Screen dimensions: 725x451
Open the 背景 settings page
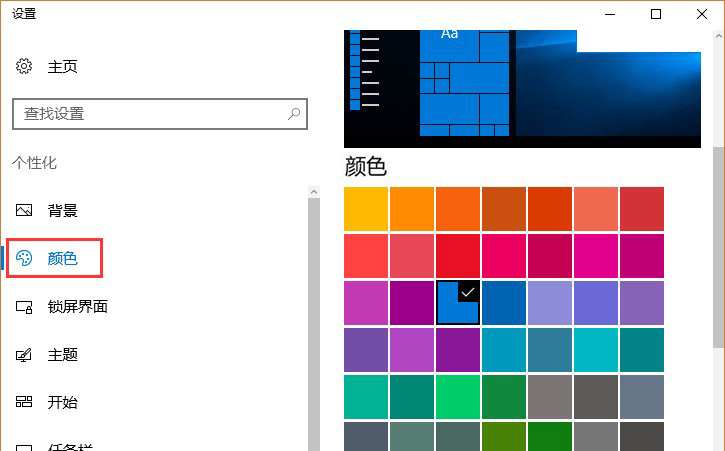click(62, 211)
